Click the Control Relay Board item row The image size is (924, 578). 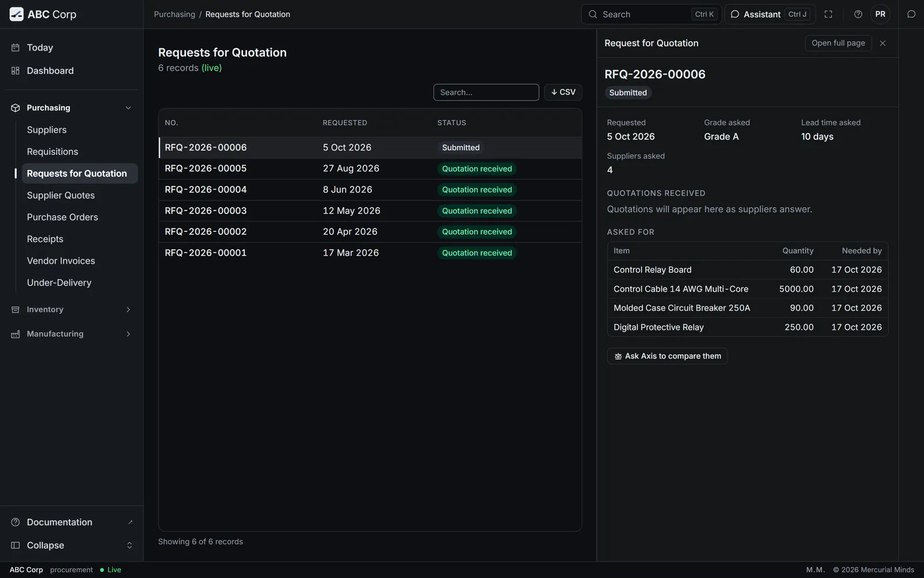point(747,270)
